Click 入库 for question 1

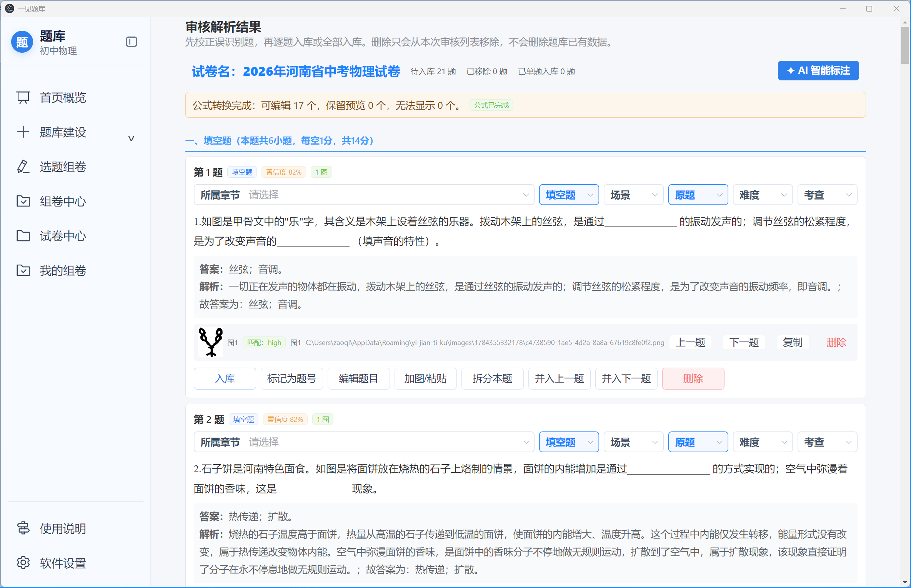tap(225, 379)
